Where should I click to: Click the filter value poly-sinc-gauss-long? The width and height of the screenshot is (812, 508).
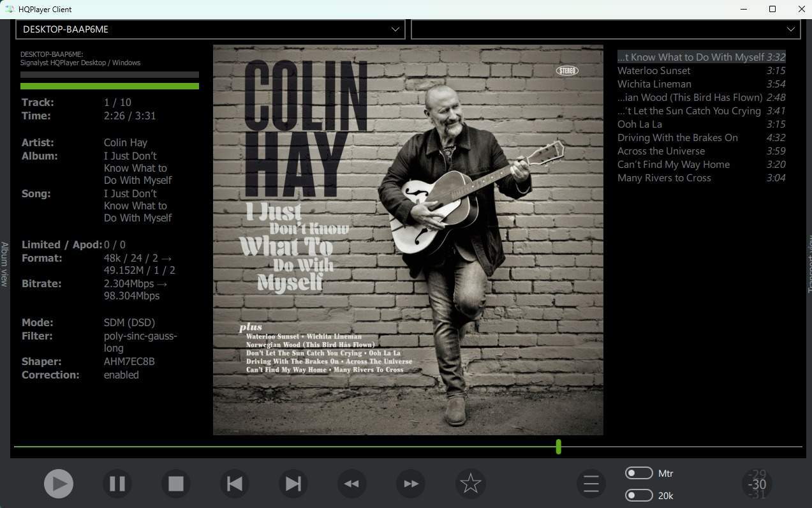coord(140,342)
